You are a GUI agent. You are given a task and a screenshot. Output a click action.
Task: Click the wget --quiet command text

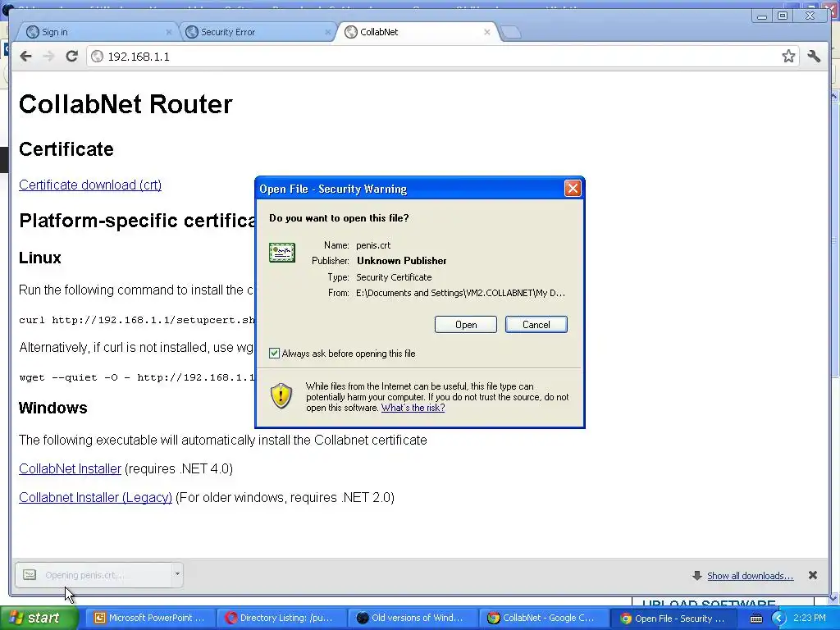[x=137, y=377]
